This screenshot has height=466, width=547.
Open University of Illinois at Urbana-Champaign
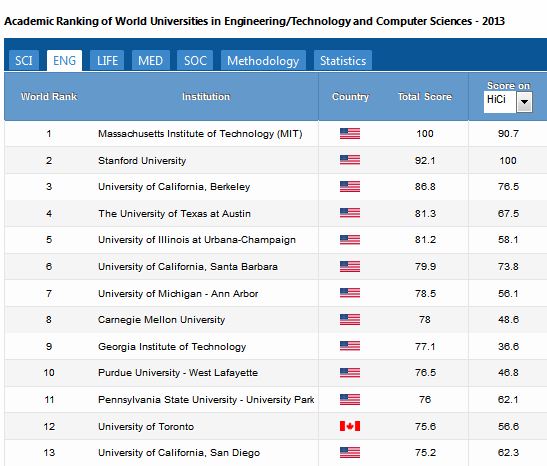coord(197,240)
